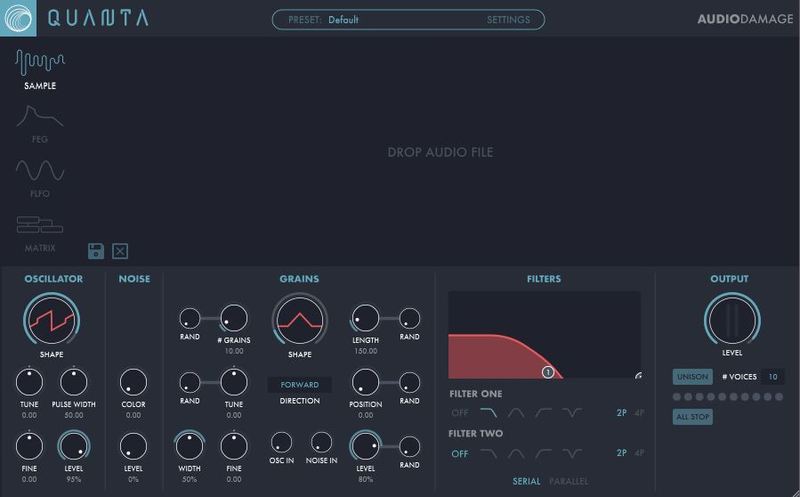Click the Grains WIDTH value 50%
800x497 pixels.
189,480
